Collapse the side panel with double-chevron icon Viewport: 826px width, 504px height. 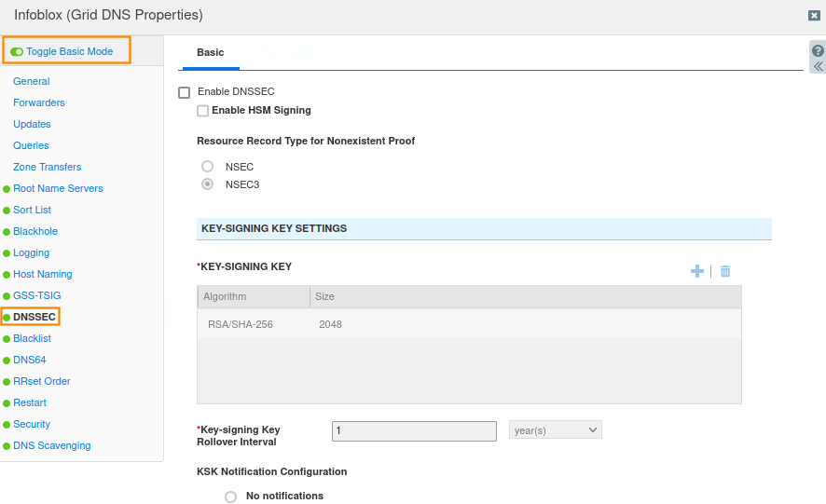coord(818,67)
